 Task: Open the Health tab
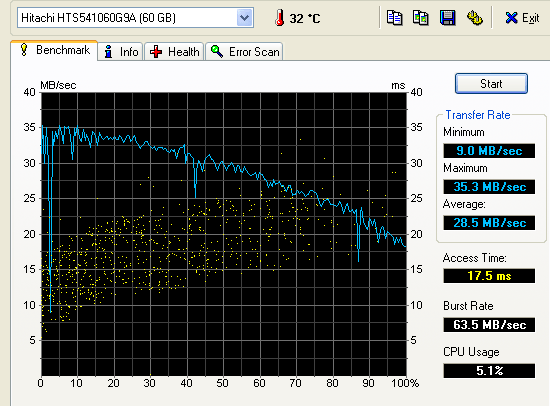174,52
